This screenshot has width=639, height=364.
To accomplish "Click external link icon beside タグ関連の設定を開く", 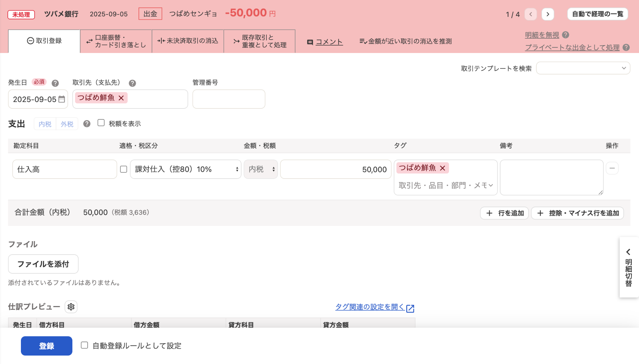I will (410, 308).
